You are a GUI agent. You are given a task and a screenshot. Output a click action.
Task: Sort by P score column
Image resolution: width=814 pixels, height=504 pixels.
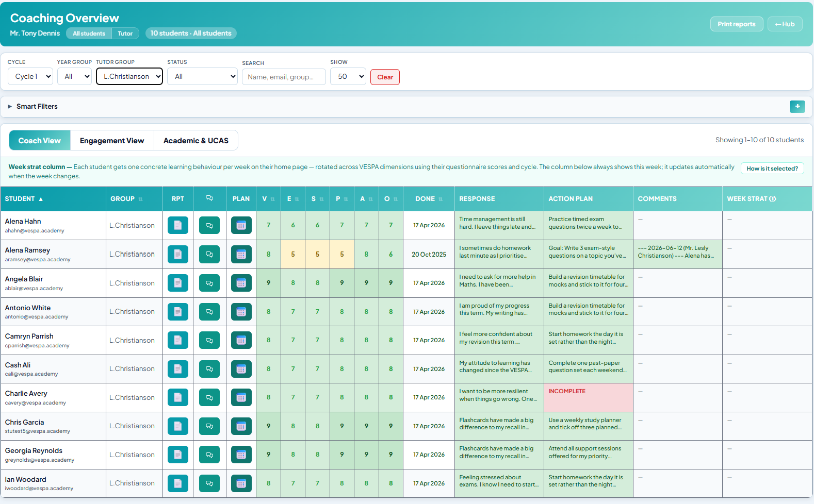point(342,199)
